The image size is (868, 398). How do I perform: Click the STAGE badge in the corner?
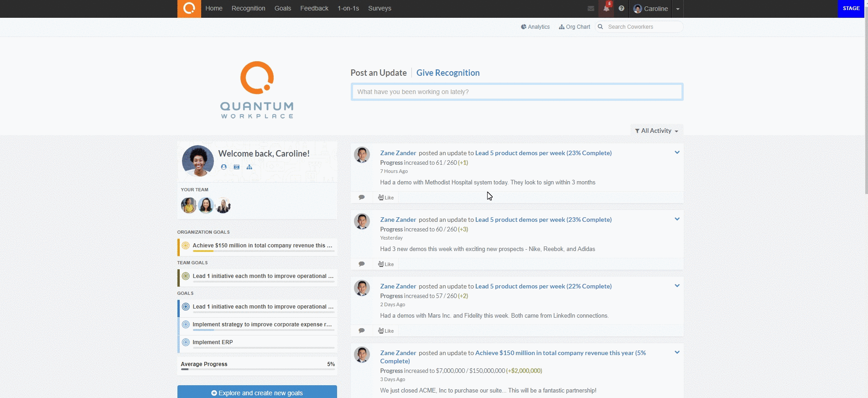[851, 9]
